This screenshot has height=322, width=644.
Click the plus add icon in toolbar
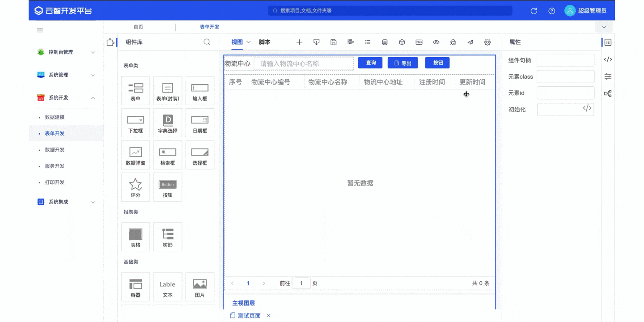pos(299,42)
